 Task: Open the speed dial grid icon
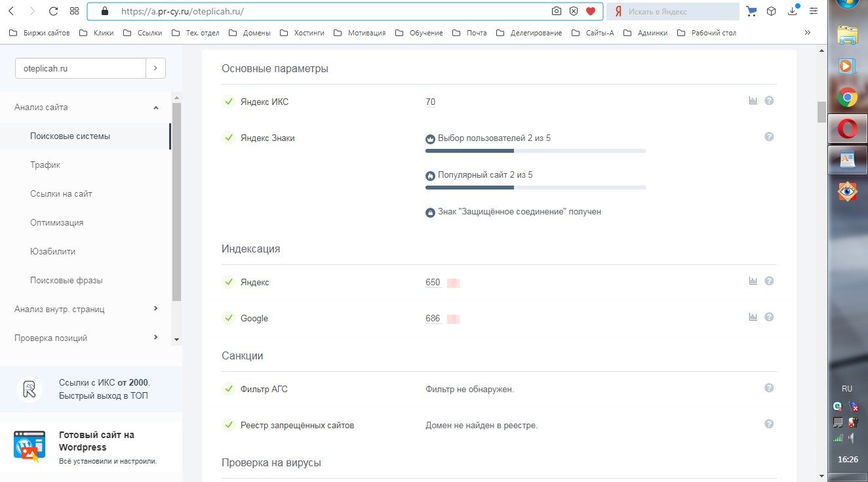click(74, 11)
